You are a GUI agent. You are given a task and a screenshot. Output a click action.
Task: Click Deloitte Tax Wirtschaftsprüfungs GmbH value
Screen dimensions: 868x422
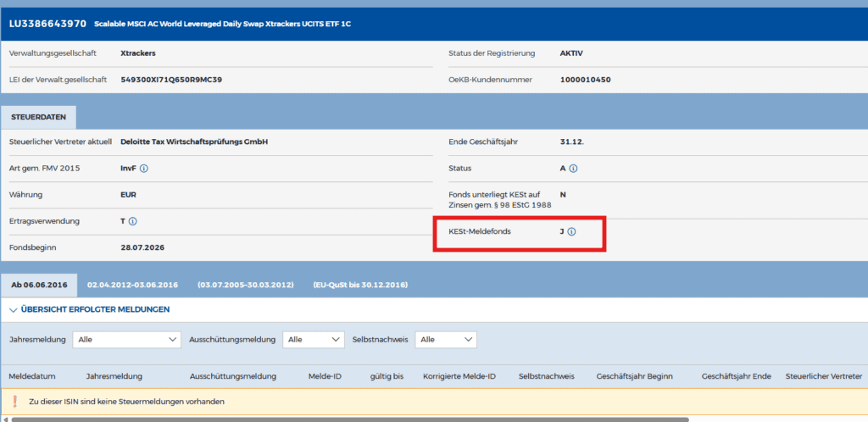point(194,142)
